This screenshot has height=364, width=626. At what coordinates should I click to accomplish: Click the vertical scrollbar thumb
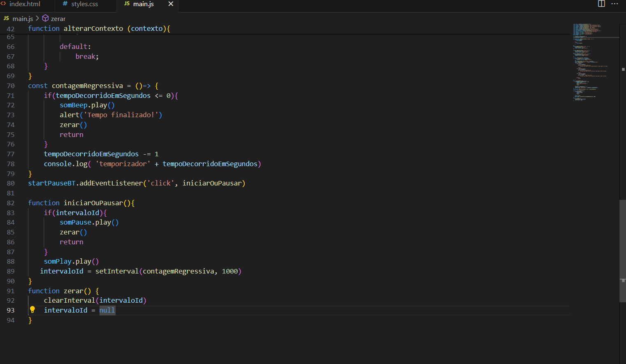623,251
